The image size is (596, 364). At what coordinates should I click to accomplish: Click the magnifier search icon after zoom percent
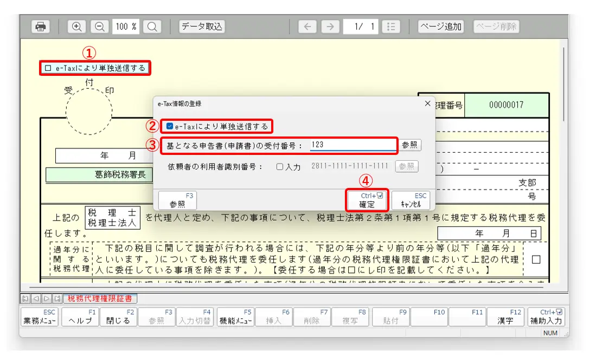(x=153, y=27)
